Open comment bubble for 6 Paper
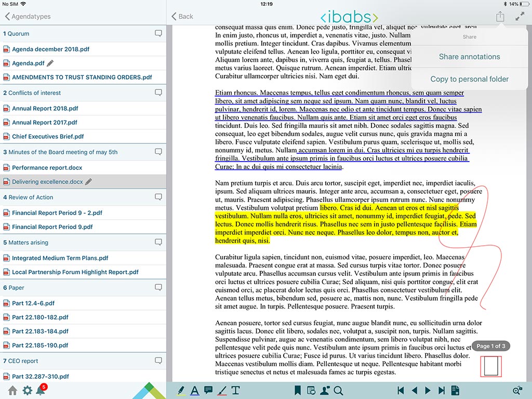532x399 pixels. pos(158,287)
